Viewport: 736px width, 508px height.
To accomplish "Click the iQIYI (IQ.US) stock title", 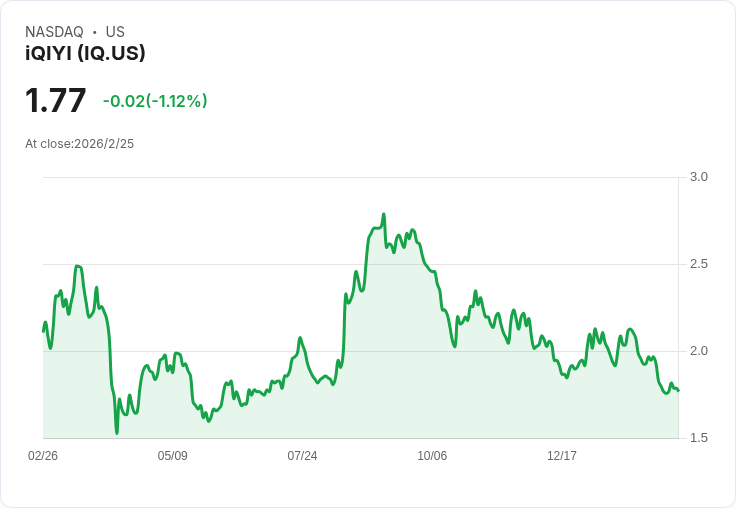I will [x=85, y=54].
